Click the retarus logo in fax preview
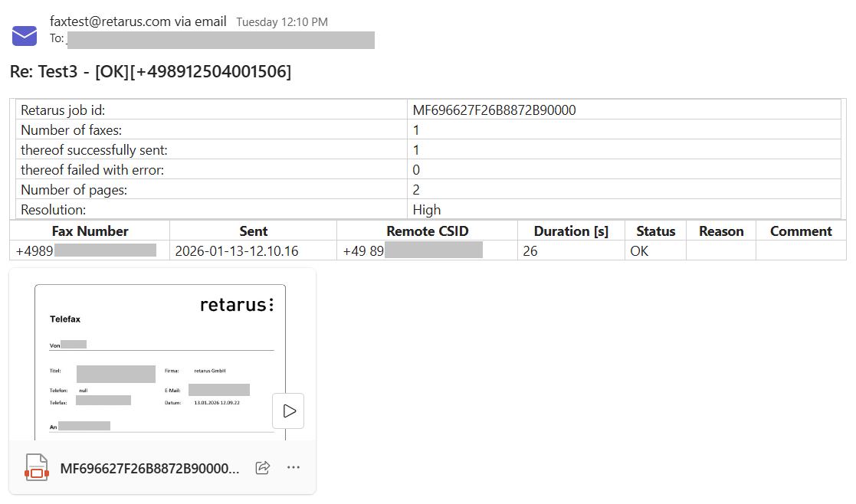The image size is (856, 504). pyautogui.click(x=236, y=305)
